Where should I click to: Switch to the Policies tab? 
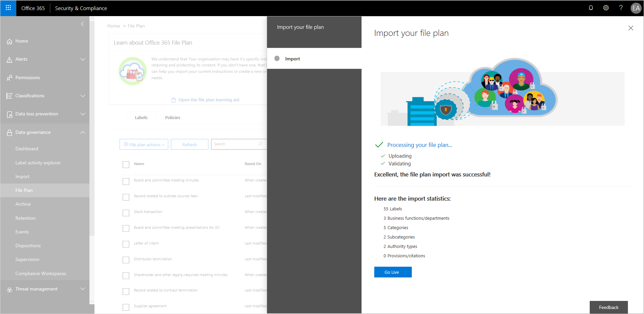click(173, 118)
